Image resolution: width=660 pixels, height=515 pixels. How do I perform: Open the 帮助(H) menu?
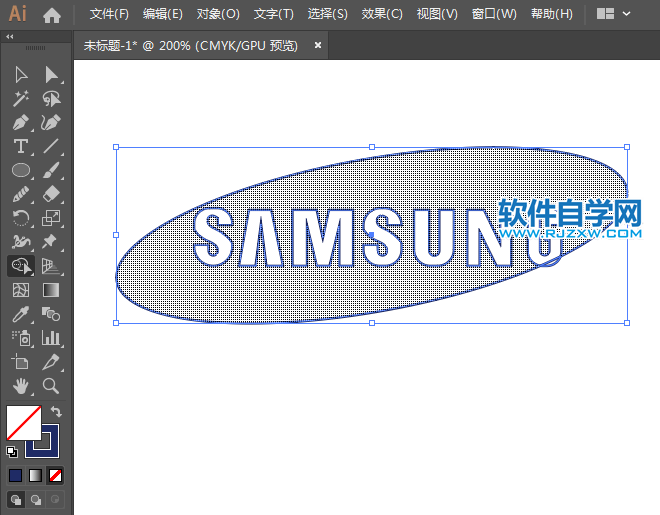tap(551, 14)
